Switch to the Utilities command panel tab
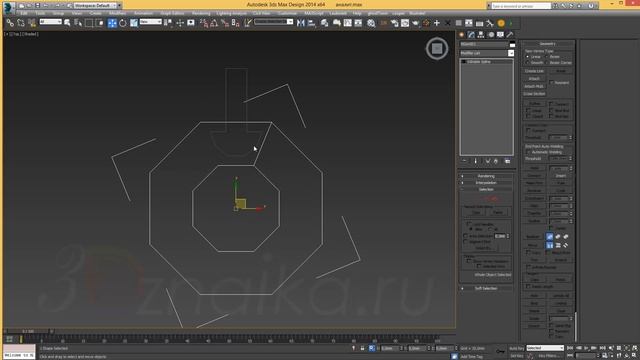The width and height of the screenshot is (640, 360). click(x=510, y=35)
